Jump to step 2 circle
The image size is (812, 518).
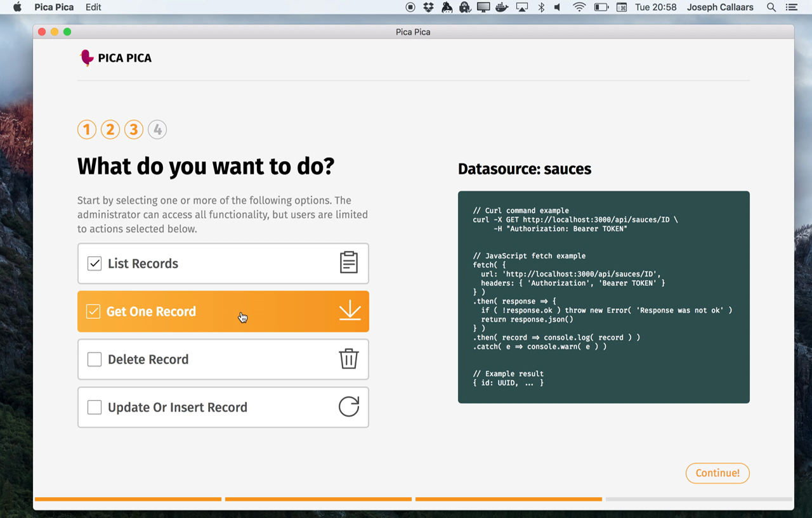[x=110, y=130]
